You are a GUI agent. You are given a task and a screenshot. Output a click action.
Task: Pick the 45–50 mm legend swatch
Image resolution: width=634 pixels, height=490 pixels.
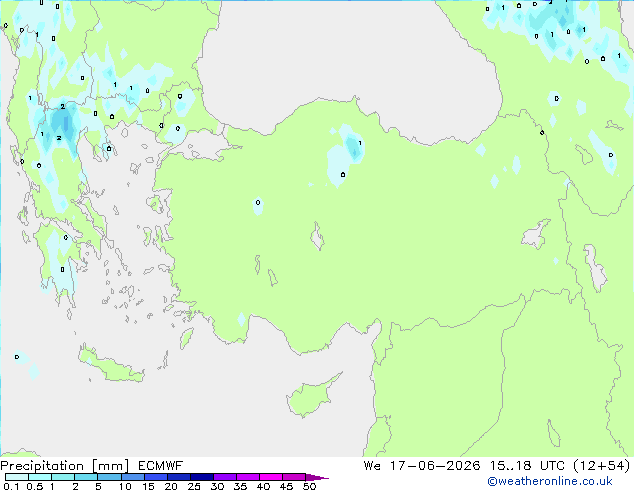(294, 477)
